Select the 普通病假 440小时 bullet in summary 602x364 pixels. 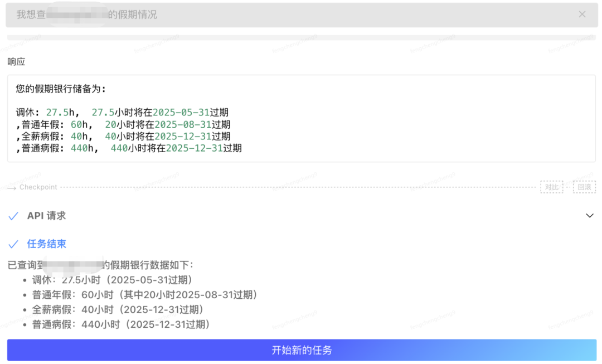[120, 324]
